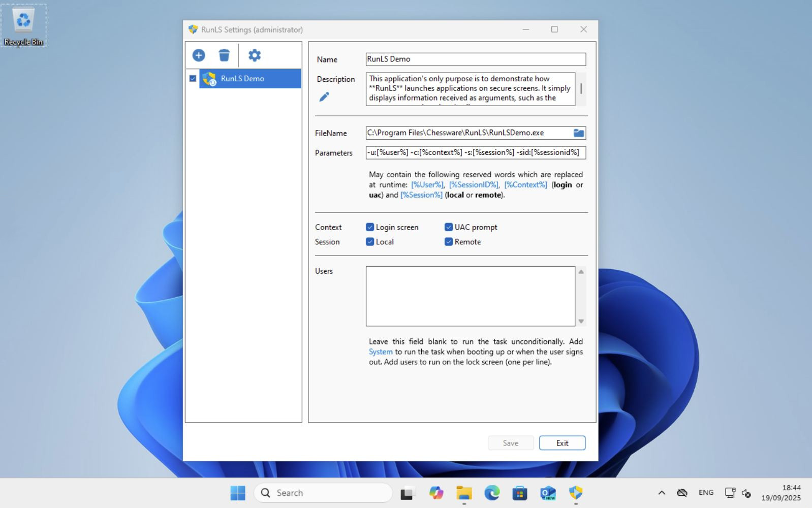Viewport: 812px width, 508px height.
Task: Open Outlook from the taskbar
Action: pyautogui.click(x=548, y=493)
